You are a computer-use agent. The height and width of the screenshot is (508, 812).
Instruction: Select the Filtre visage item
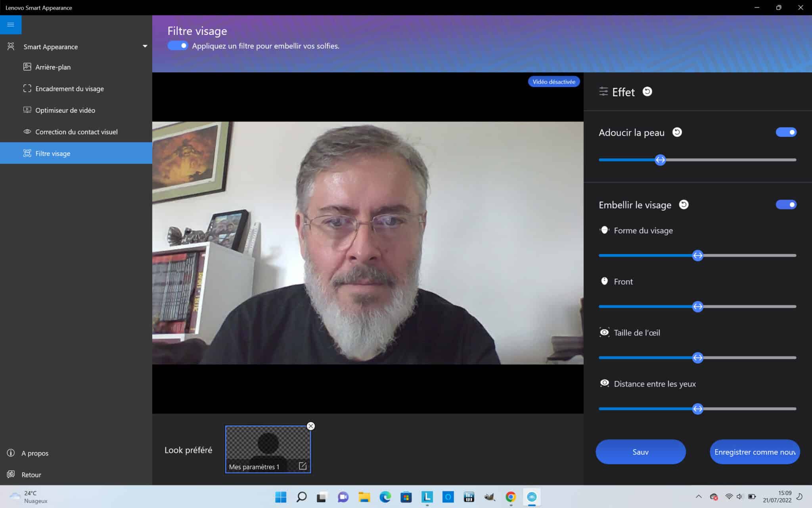pos(76,153)
